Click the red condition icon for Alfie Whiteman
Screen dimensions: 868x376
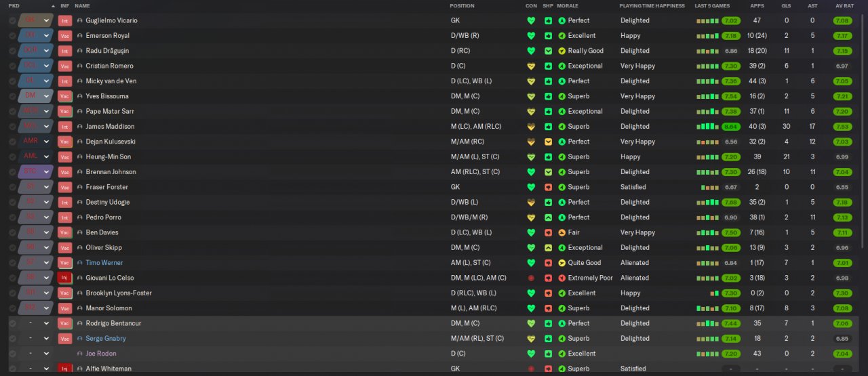(531, 369)
